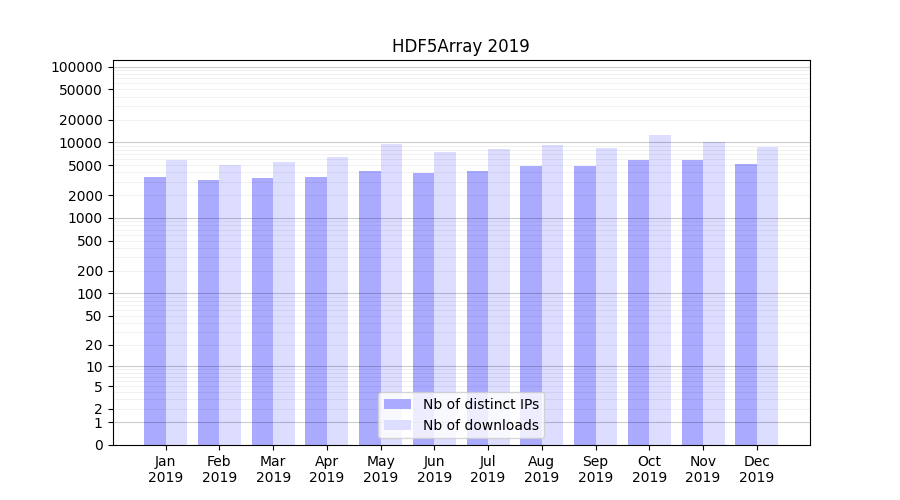
Task: Click the Jan 2019 distinct IPs bar
Action: tap(155, 310)
